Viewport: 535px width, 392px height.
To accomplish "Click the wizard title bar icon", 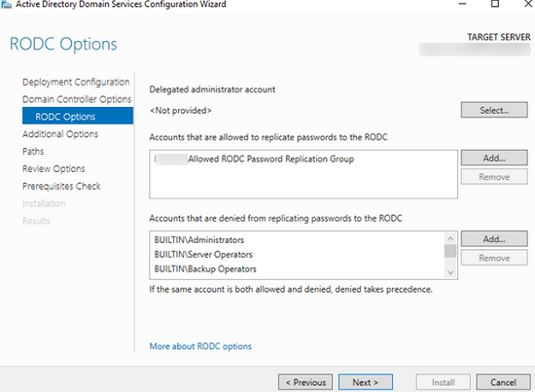I will (x=6, y=5).
